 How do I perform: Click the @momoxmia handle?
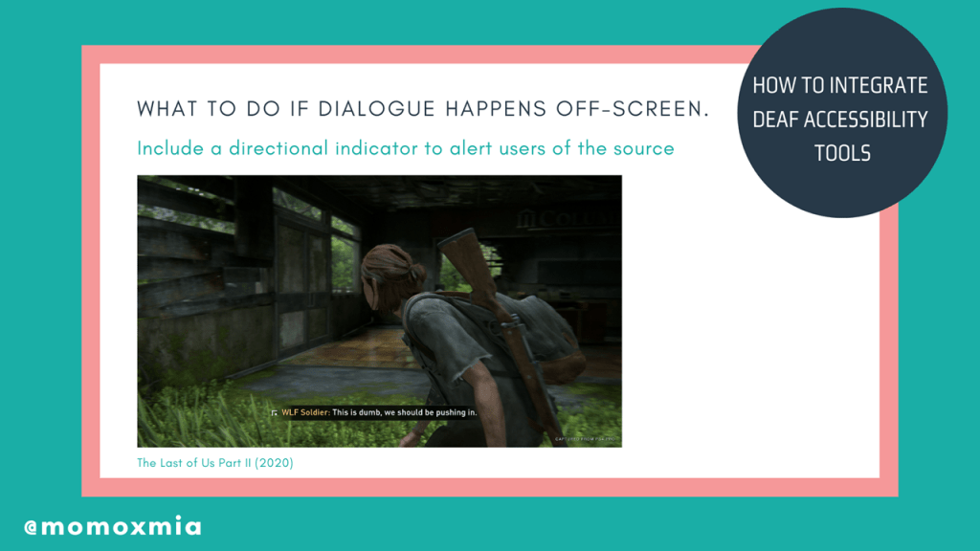pos(113,526)
